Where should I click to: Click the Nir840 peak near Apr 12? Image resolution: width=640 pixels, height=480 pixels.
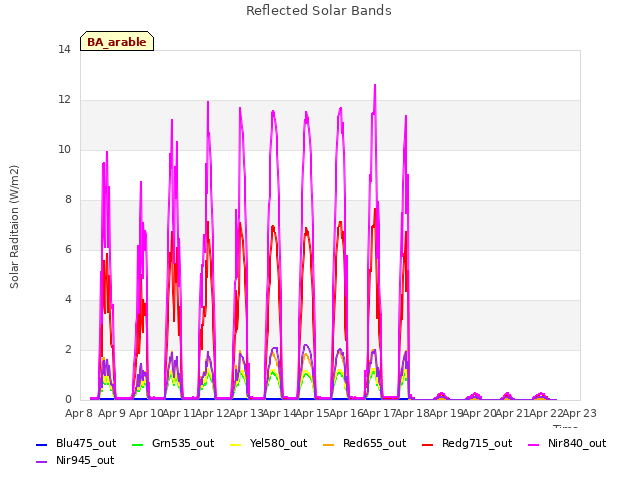(208, 102)
